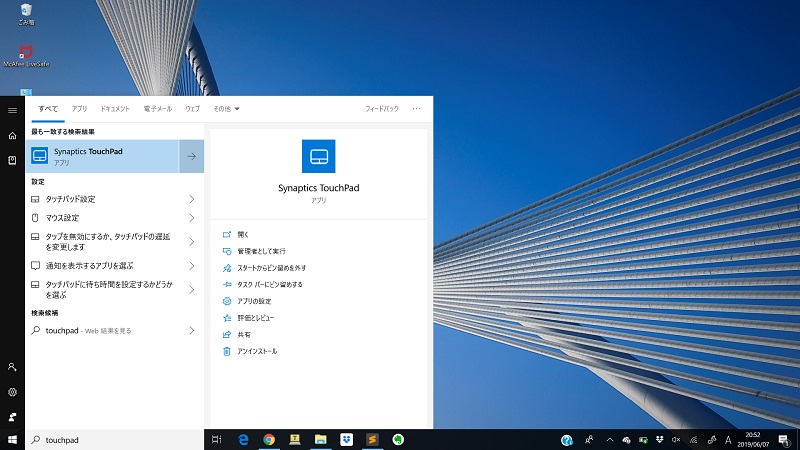800x450 pixels.
Task: Open the その他 dropdown filter
Action: [x=226, y=109]
